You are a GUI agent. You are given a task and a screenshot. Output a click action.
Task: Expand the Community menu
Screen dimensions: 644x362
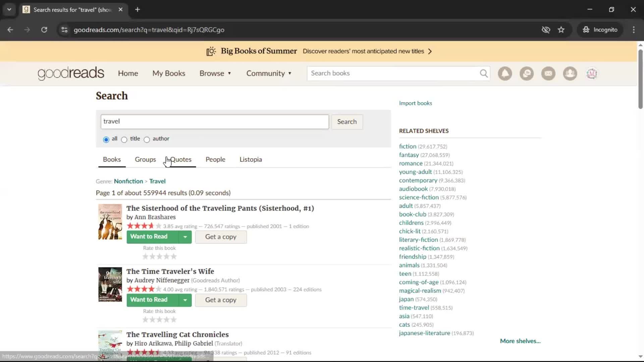click(269, 73)
